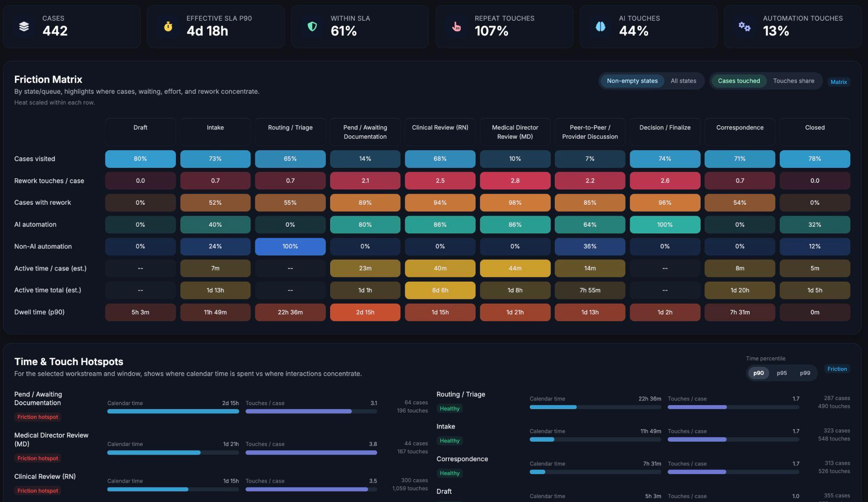Select the p95 time percentile
Viewport: 868px width, 502px height.
click(782, 373)
